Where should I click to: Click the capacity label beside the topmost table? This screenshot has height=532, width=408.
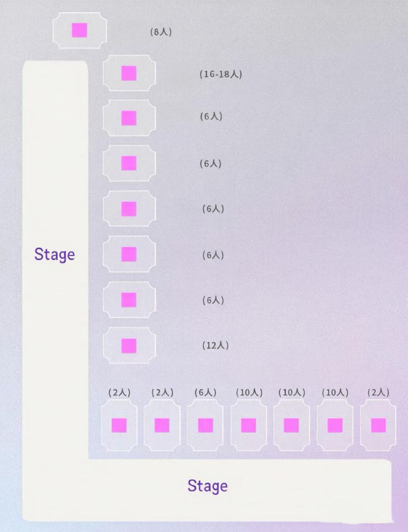[x=161, y=32]
